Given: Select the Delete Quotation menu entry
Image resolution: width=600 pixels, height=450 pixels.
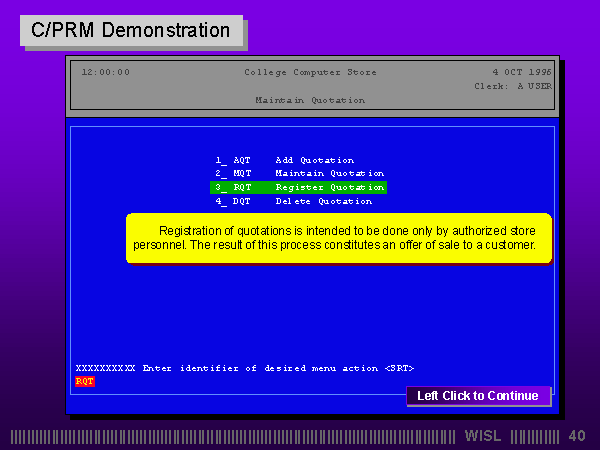Looking at the screenshot, I should pyautogui.click(x=323, y=201).
